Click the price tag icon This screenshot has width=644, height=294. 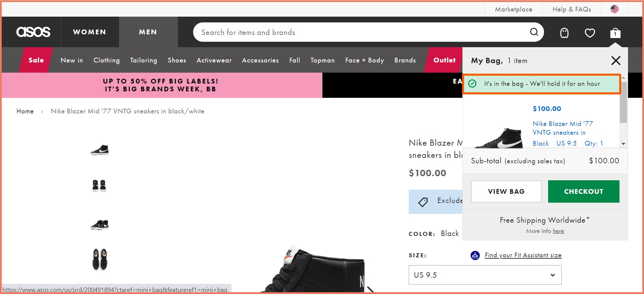point(423,202)
